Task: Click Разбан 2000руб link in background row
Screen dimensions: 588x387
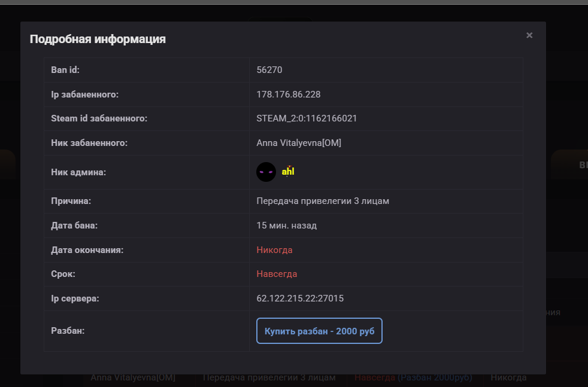Action: [x=435, y=377]
